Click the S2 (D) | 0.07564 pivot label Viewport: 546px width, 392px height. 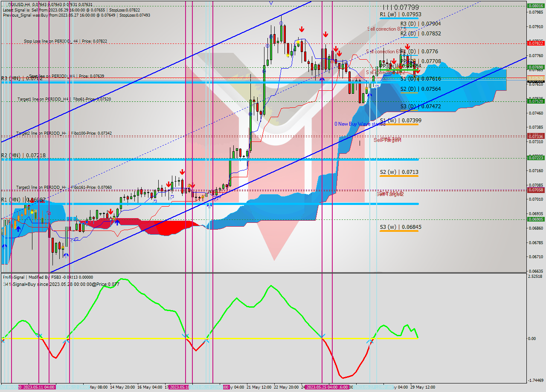[421, 89]
